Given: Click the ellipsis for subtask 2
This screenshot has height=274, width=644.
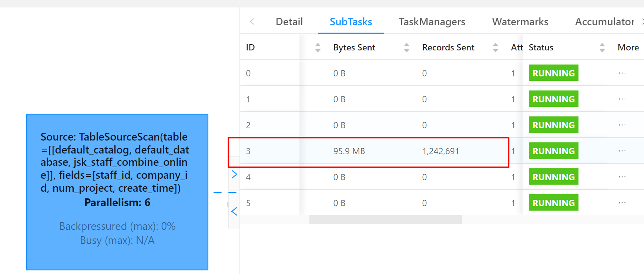Looking at the screenshot, I should coord(622,125).
